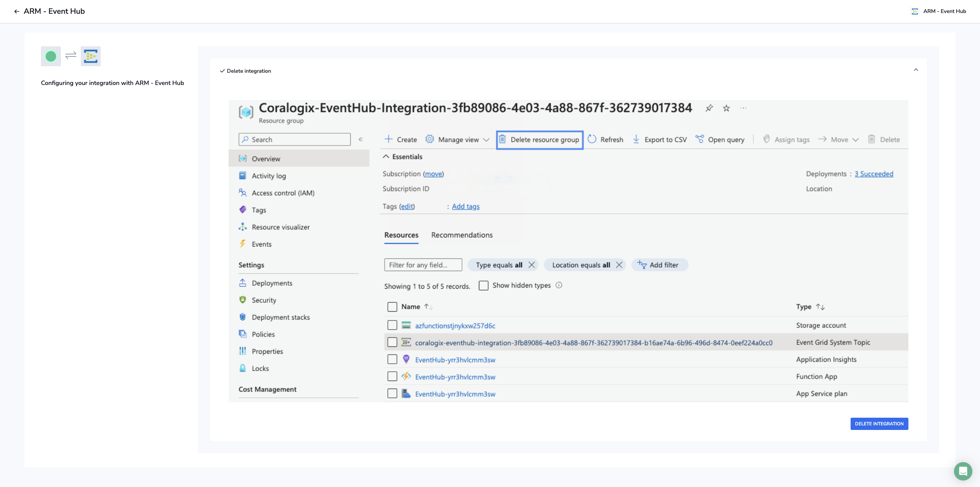Open the Manage view dropdown chevron
The image size is (980, 487).
pyautogui.click(x=486, y=140)
